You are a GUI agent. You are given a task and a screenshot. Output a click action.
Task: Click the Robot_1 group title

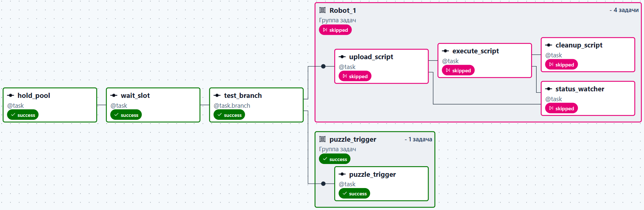(x=343, y=10)
